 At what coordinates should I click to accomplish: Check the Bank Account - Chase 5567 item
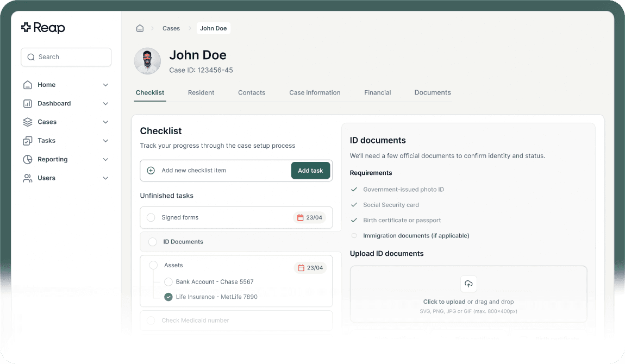tap(168, 282)
